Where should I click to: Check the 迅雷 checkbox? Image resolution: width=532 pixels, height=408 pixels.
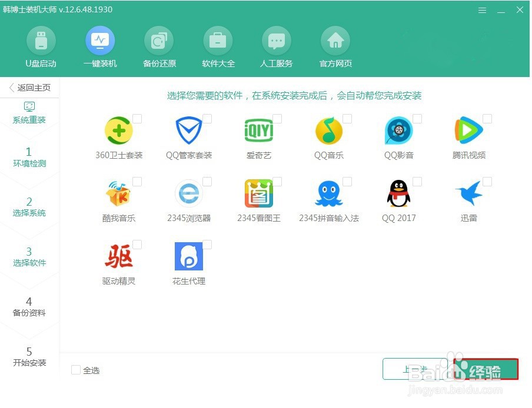click(487, 182)
